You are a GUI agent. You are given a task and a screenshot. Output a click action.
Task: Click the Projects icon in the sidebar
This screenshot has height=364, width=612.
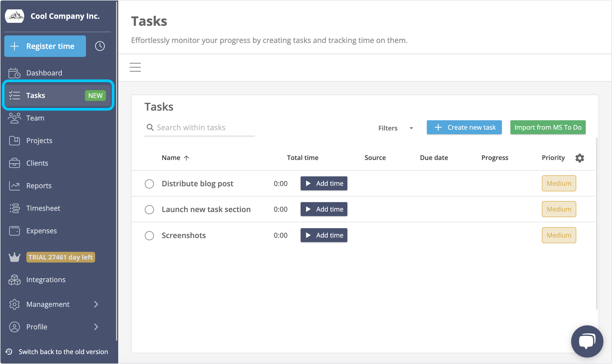pyautogui.click(x=15, y=140)
